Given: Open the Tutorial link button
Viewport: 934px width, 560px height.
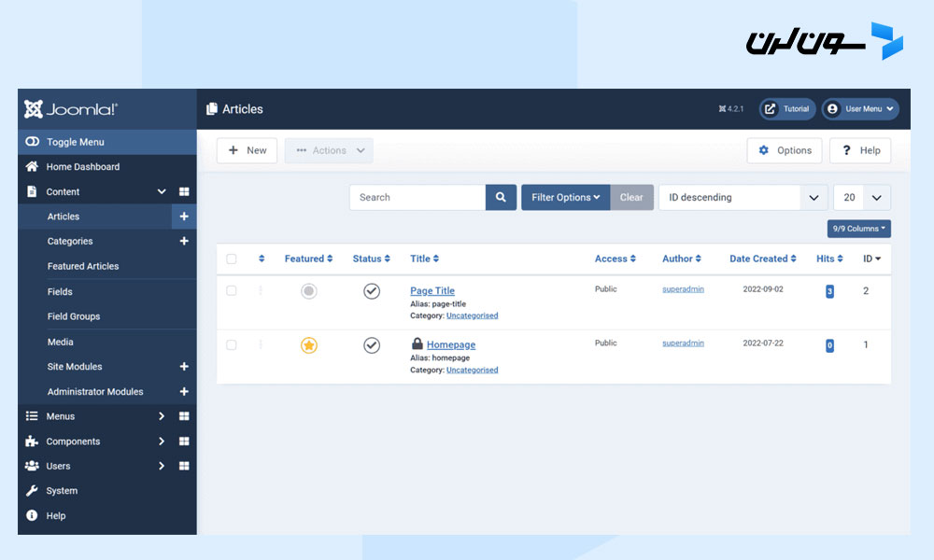Looking at the screenshot, I should (786, 109).
